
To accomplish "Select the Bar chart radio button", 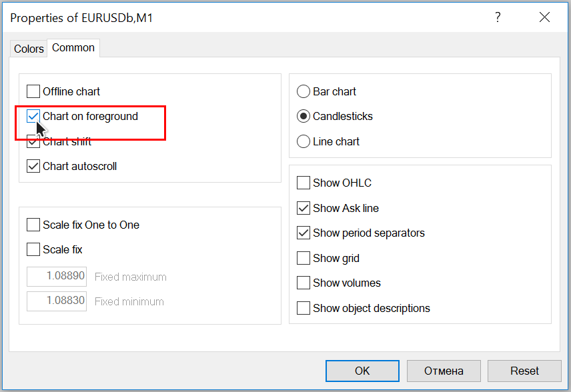I will (304, 91).
